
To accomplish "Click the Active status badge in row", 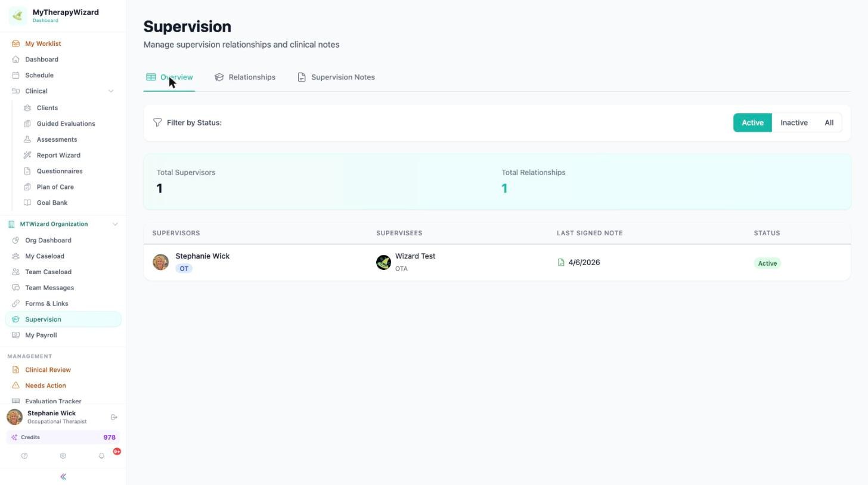I will [767, 263].
